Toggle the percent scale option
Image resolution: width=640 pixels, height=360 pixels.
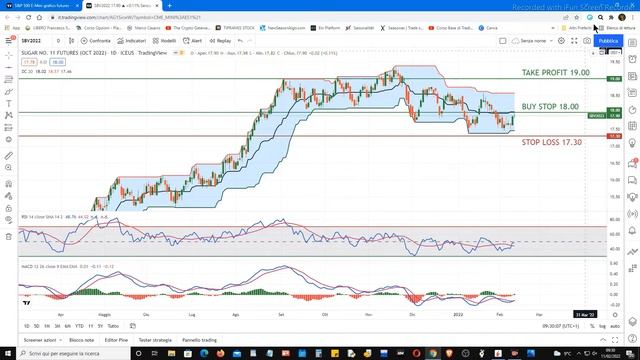pyautogui.click(x=592, y=326)
